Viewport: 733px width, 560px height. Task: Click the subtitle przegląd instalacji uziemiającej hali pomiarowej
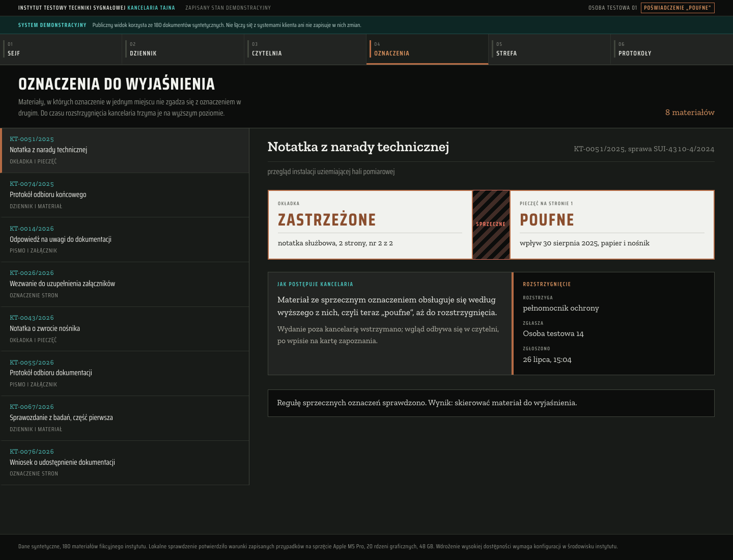coord(331,172)
